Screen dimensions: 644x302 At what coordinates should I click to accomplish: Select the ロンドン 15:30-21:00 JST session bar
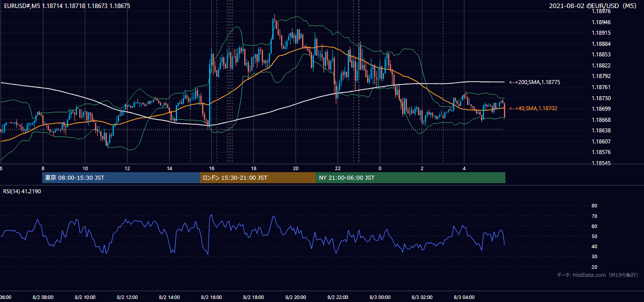[x=257, y=178]
